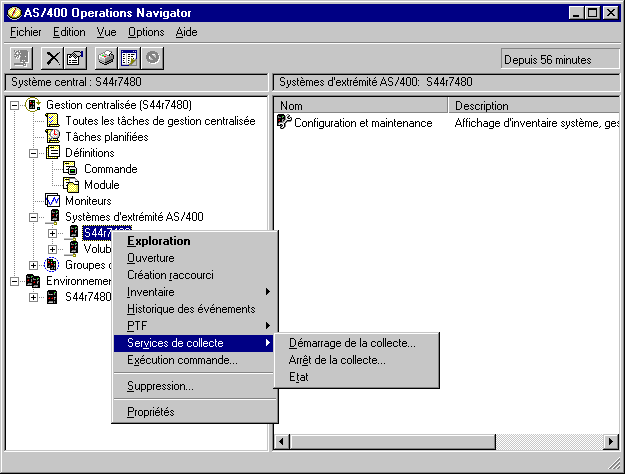Click the Environnement servers icon
This screenshot has height=474, width=625.
click(x=33, y=281)
